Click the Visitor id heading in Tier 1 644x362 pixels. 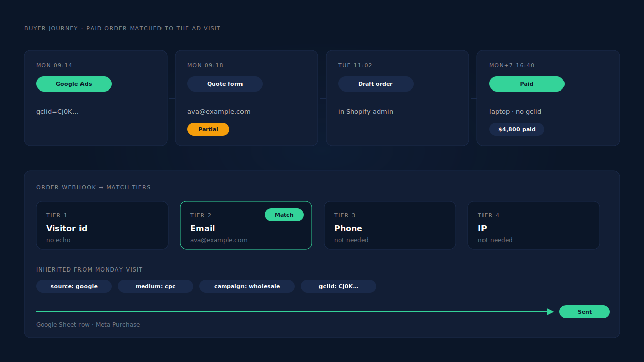tap(67, 228)
